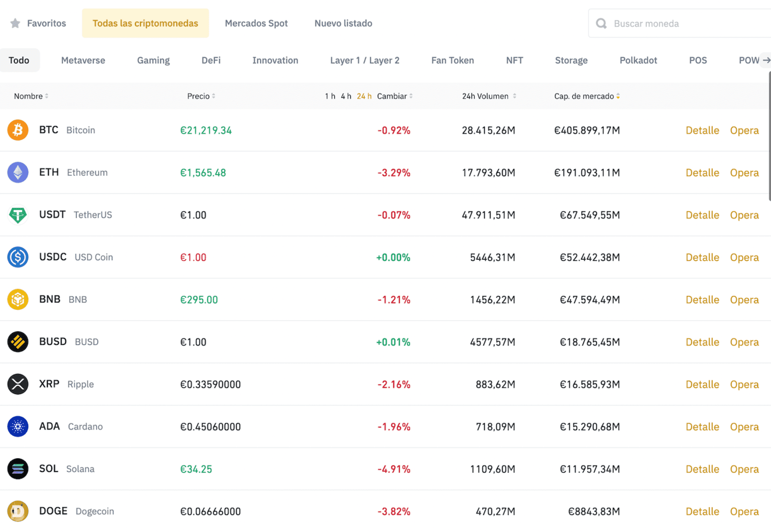
Task: Click the BUSD coin logo
Action: tap(18, 341)
